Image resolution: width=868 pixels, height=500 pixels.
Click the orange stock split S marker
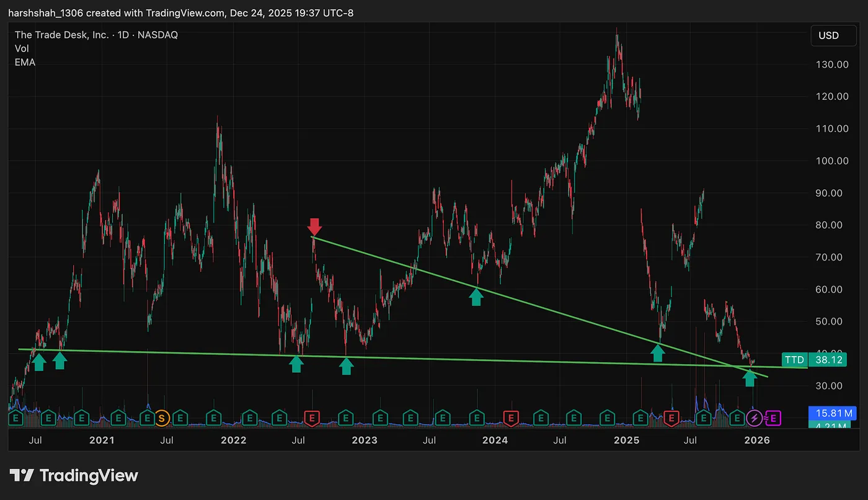pos(162,418)
